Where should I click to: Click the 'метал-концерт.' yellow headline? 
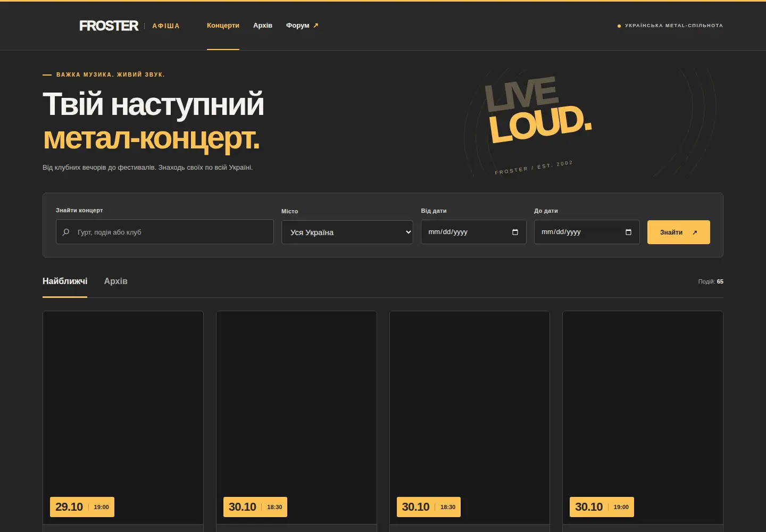[x=151, y=138]
